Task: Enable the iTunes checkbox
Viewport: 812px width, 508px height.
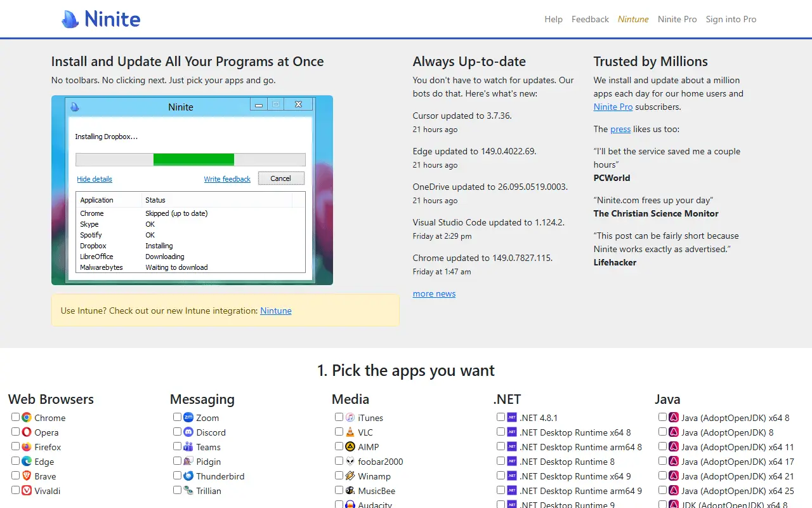Action: 339,417
